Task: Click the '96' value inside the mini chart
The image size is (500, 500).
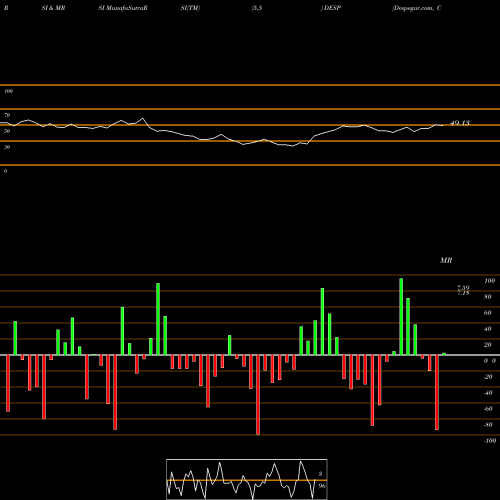Action: [321, 486]
